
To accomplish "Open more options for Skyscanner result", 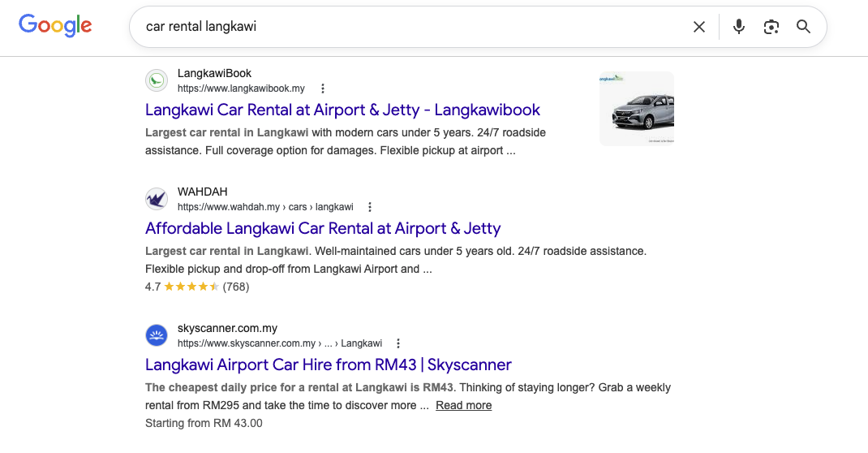I will 398,343.
